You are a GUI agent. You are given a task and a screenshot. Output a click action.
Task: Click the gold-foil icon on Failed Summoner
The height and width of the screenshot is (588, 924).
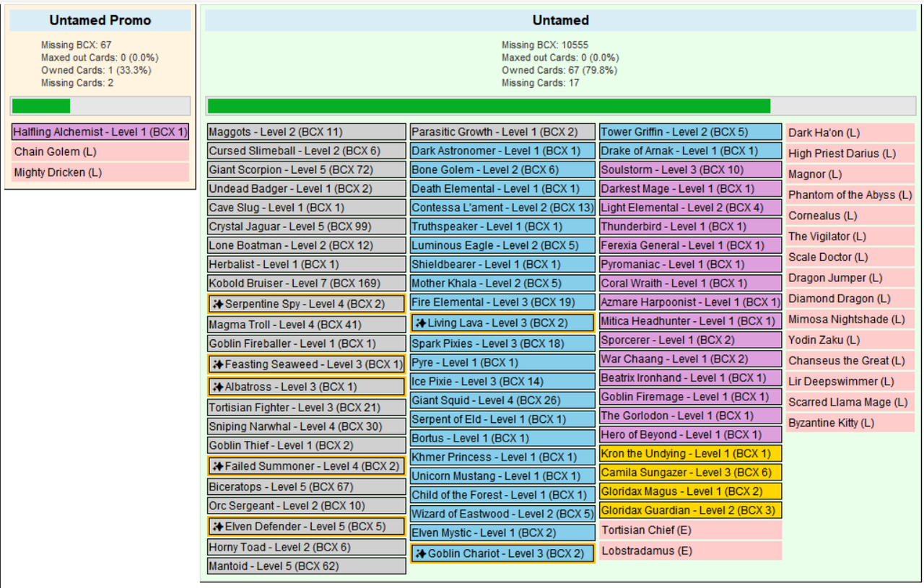pos(217,467)
